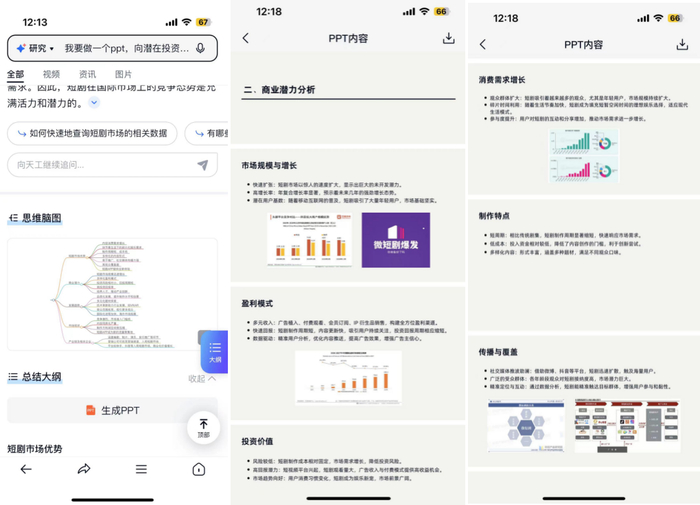This screenshot has height=505, width=700.
Task: Open the floating 大纲 outline button
Action: pos(215,352)
